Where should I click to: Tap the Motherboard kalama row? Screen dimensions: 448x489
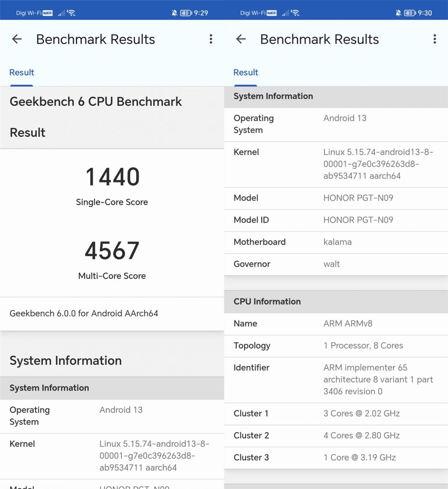[x=336, y=242]
